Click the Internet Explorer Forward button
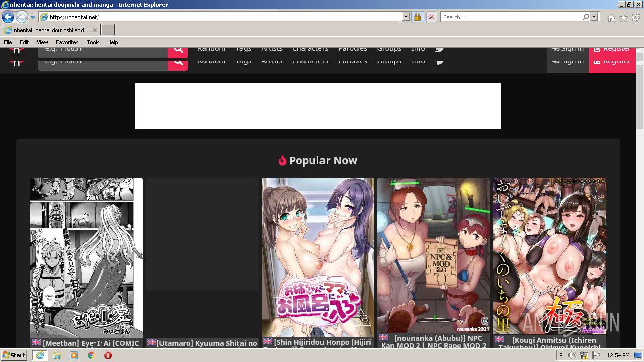 (22, 17)
